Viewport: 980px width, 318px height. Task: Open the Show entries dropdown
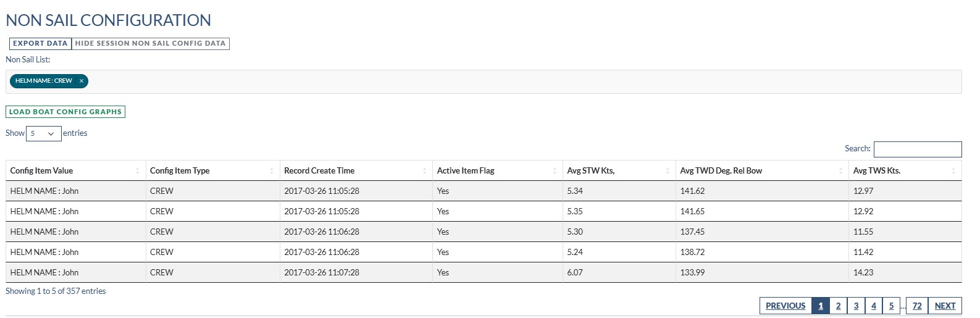pyautogui.click(x=43, y=133)
